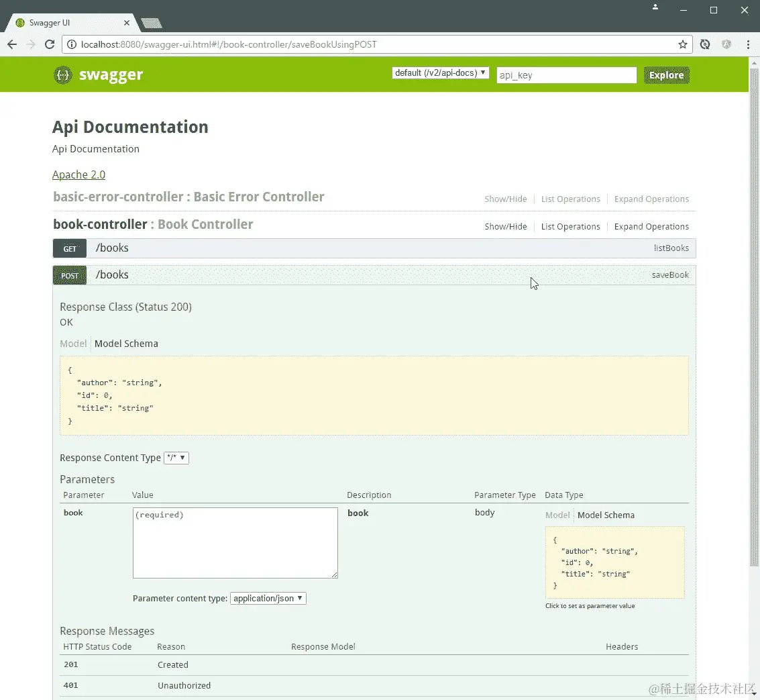The image size is (760, 700).
Task: Click the bold book description text
Action: [358, 513]
